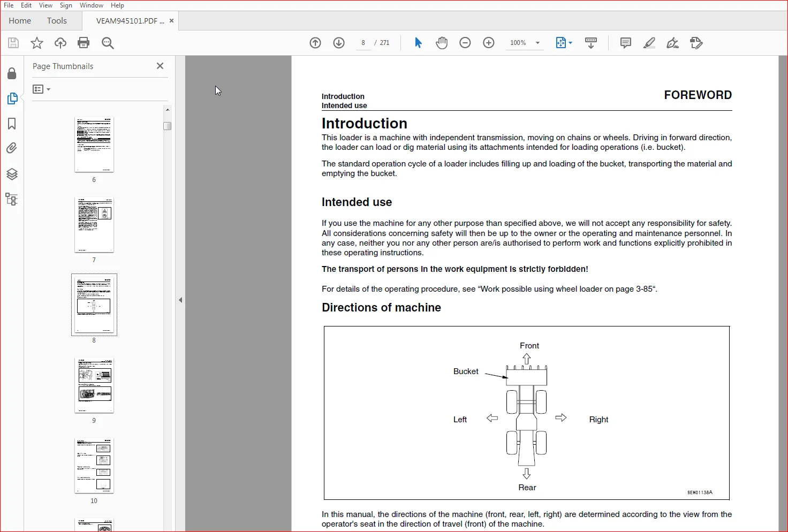Click the Introduction heading
The image size is (788, 532).
365,124
